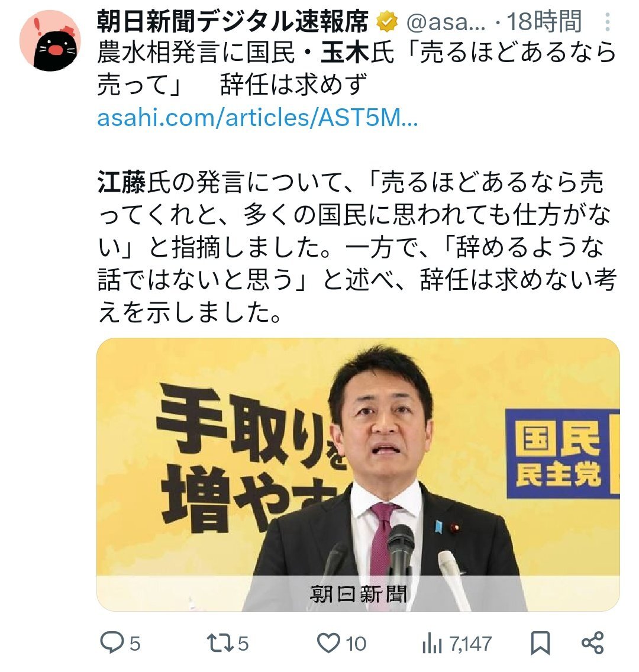This screenshot has height=672, width=639.
Task: Click the gold verified badge
Action: [x=387, y=22]
